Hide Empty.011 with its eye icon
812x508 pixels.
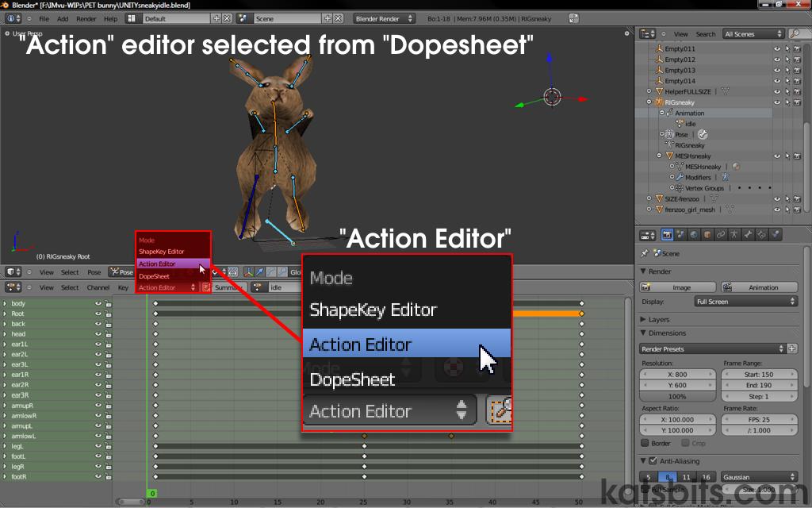[x=777, y=48]
